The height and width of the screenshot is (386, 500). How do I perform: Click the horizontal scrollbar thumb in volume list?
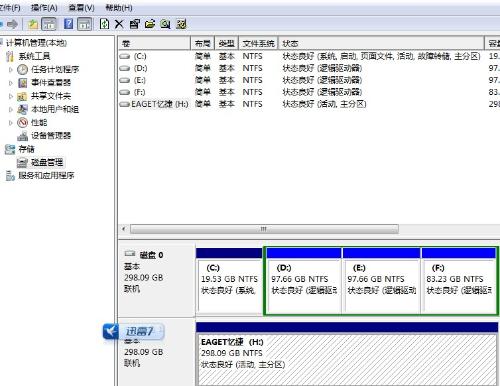(x=264, y=229)
